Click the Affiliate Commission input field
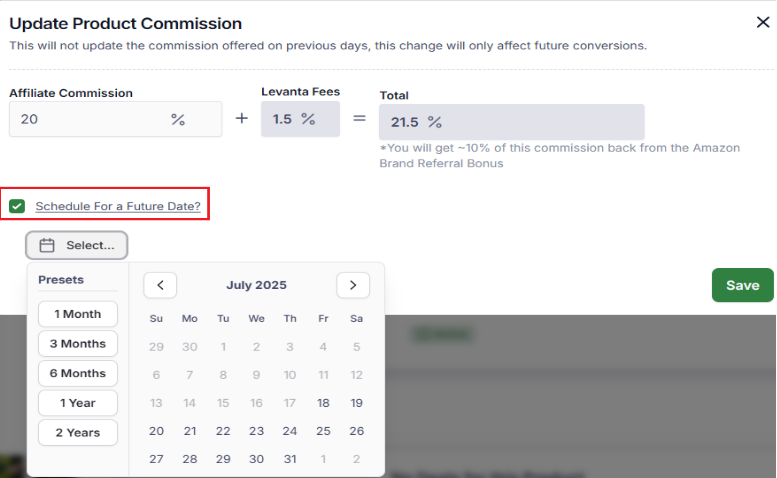The width and height of the screenshot is (777, 478). [x=90, y=120]
